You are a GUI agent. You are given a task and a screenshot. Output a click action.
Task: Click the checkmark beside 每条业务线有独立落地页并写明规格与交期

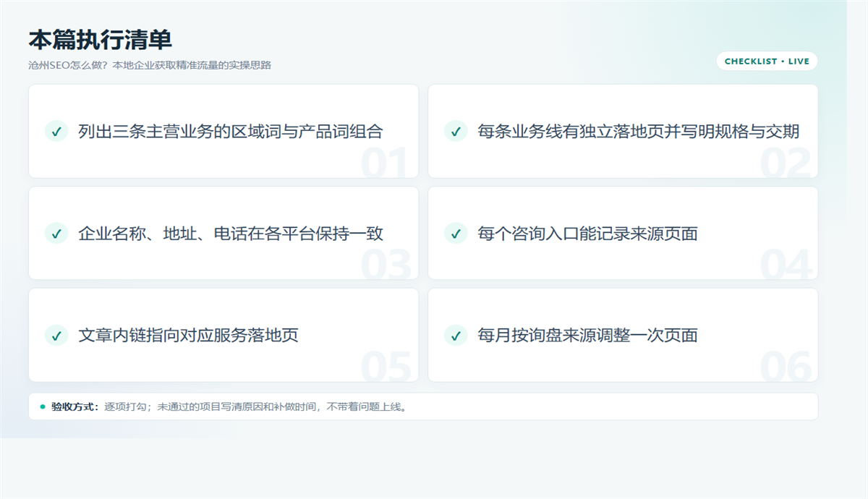(x=456, y=131)
